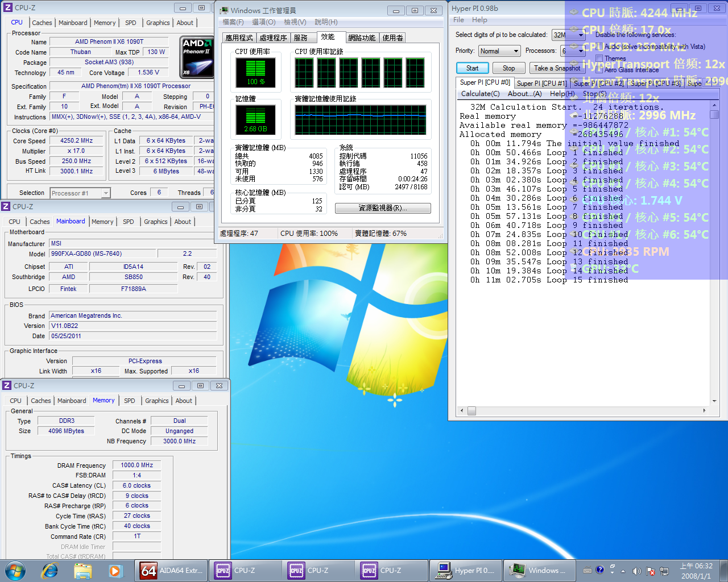Switch to the 應用程式 tab in Task Manager
This screenshot has width=728, height=582.
(x=239, y=38)
